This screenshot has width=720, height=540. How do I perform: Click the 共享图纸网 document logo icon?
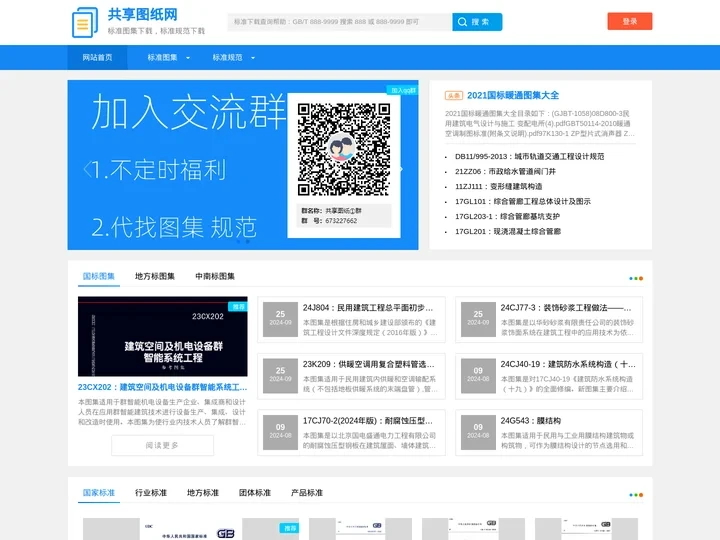pos(85,22)
